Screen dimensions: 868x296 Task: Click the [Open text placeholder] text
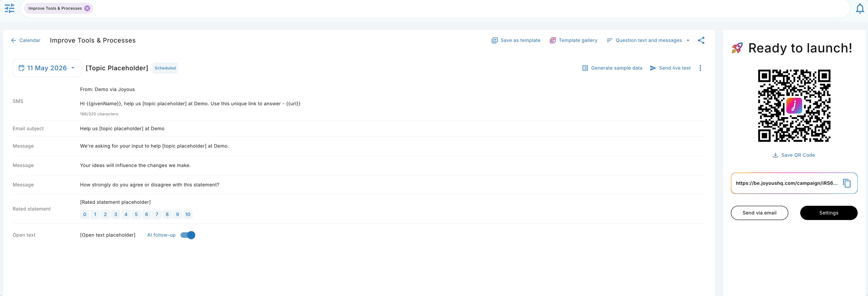coord(108,235)
